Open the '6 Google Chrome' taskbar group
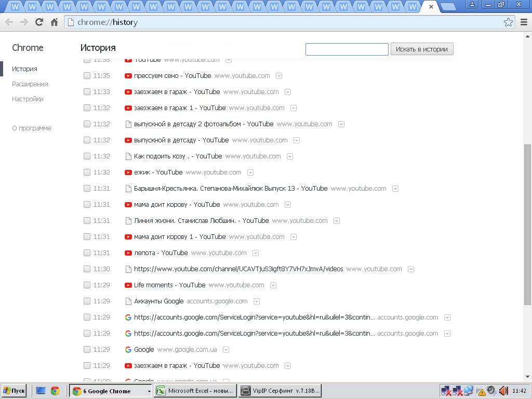 [x=111, y=391]
